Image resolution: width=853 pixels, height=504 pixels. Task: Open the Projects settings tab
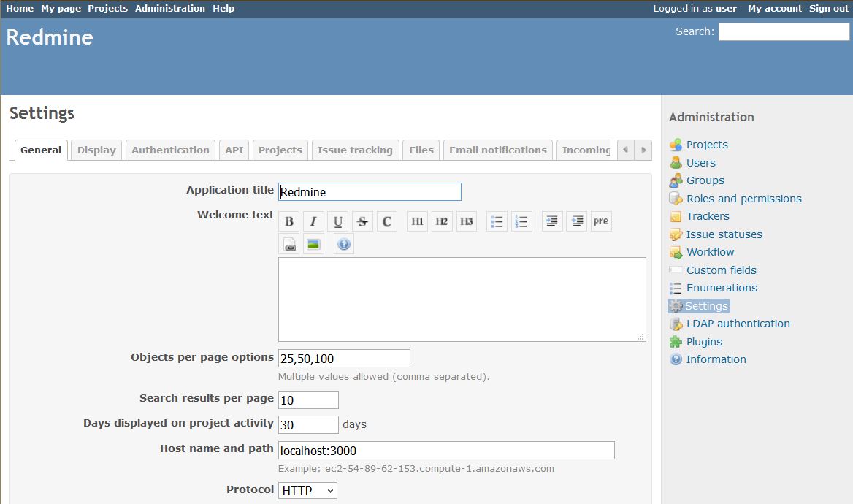point(280,150)
